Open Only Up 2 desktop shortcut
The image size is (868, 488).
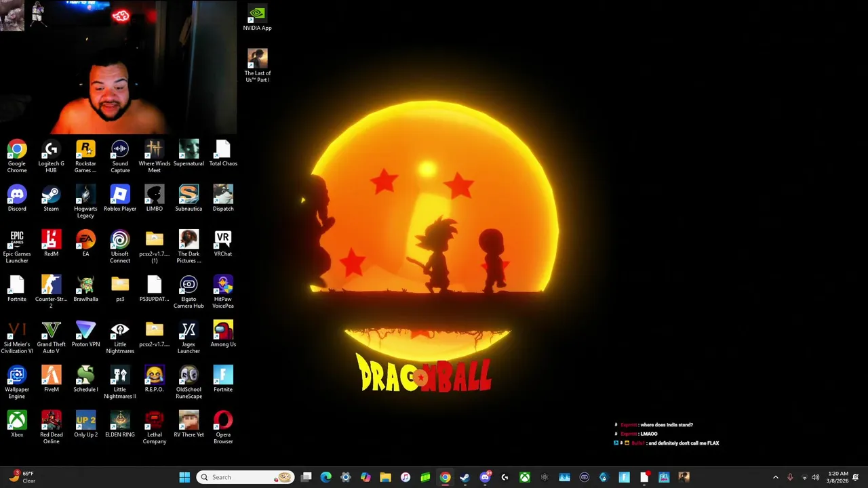(85, 424)
